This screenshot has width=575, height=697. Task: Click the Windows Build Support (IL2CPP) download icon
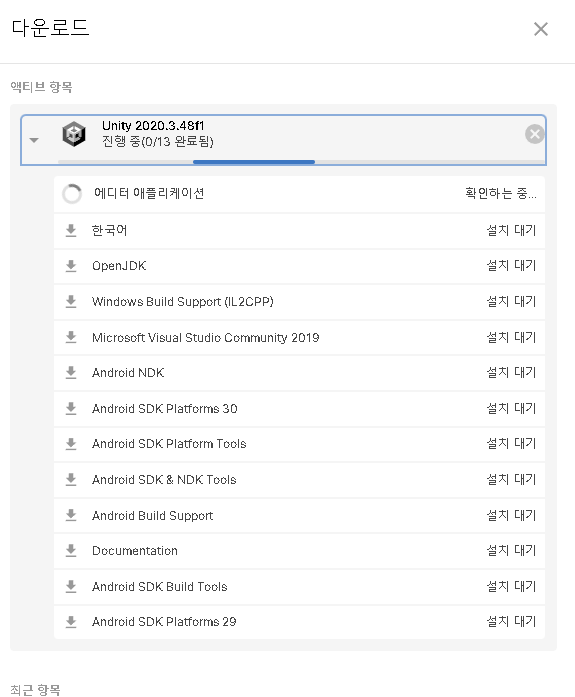71,302
